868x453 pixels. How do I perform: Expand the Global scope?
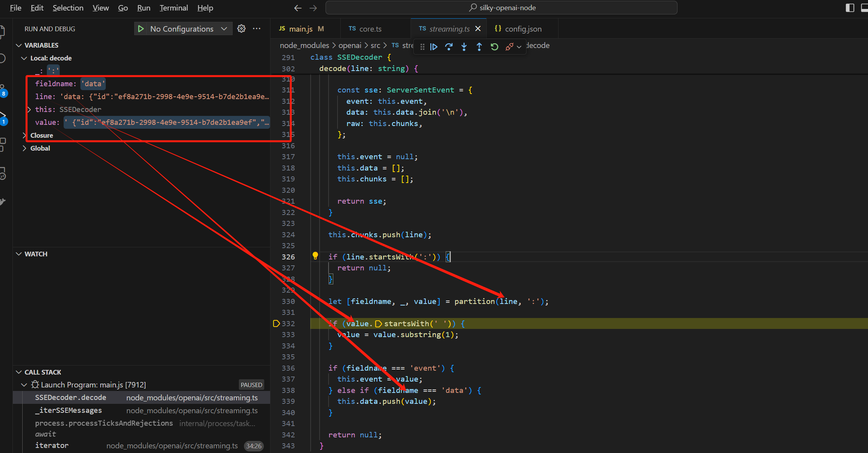(24, 148)
